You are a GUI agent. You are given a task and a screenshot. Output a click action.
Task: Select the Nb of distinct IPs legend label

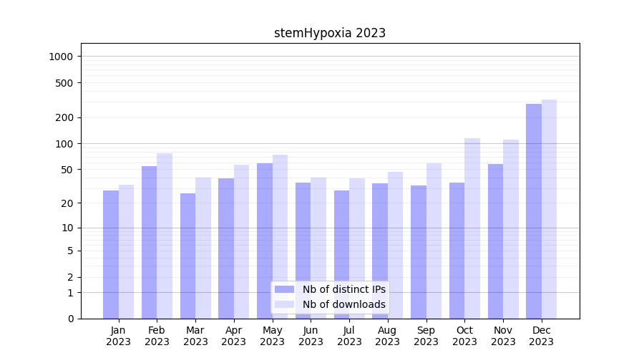click(343, 289)
